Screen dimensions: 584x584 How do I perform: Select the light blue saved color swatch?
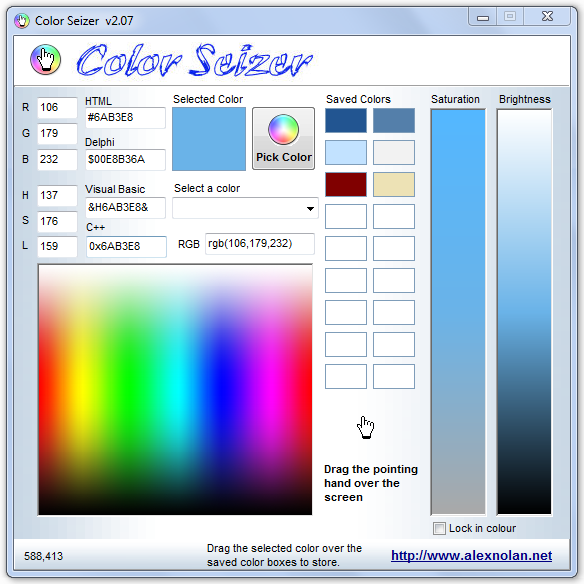tap(346, 152)
